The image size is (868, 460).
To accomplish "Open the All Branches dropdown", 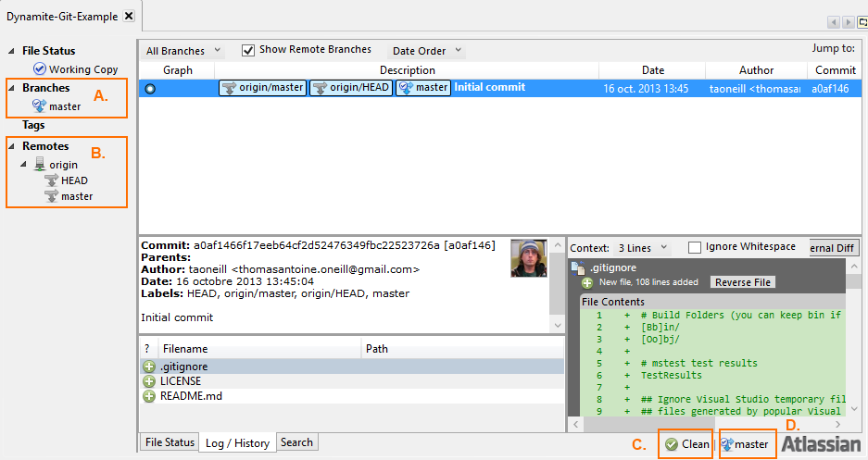I will (x=183, y=51).
